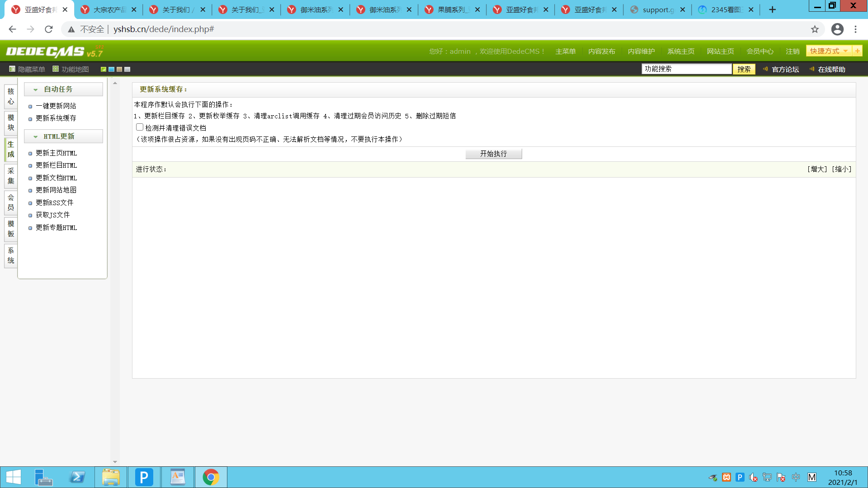This screenshot has height=488, width=868.
Task: Select the 生成 sidebar vertical tab
Action: [x=11, y=149]
